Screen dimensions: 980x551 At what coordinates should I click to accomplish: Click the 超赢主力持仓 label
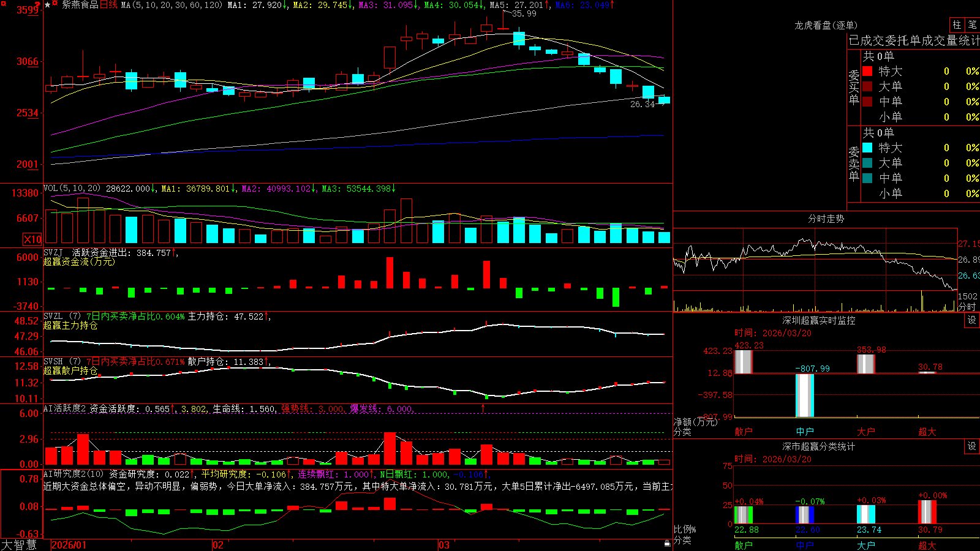(70, 325)
